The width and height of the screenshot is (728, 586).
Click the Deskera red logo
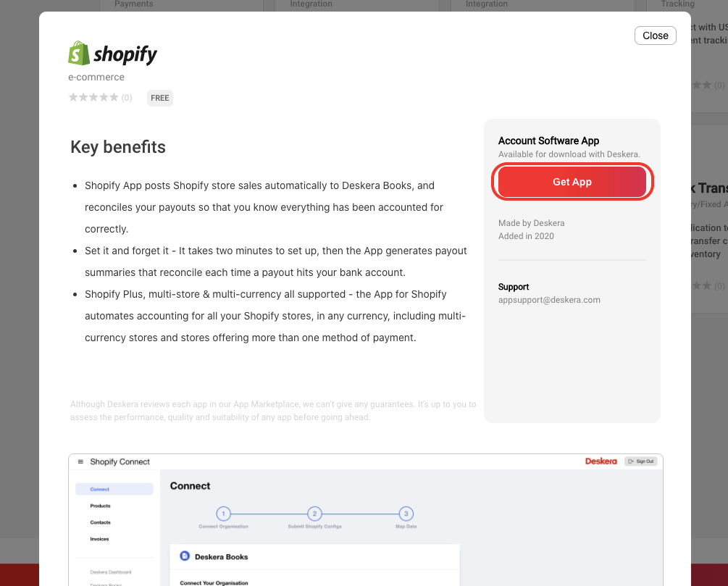click(601, 461)
